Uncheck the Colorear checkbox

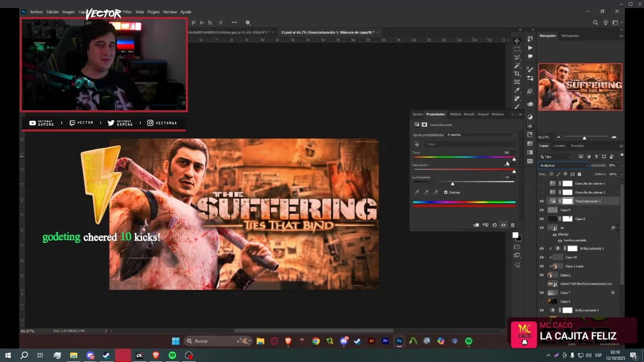click(446, 192)
